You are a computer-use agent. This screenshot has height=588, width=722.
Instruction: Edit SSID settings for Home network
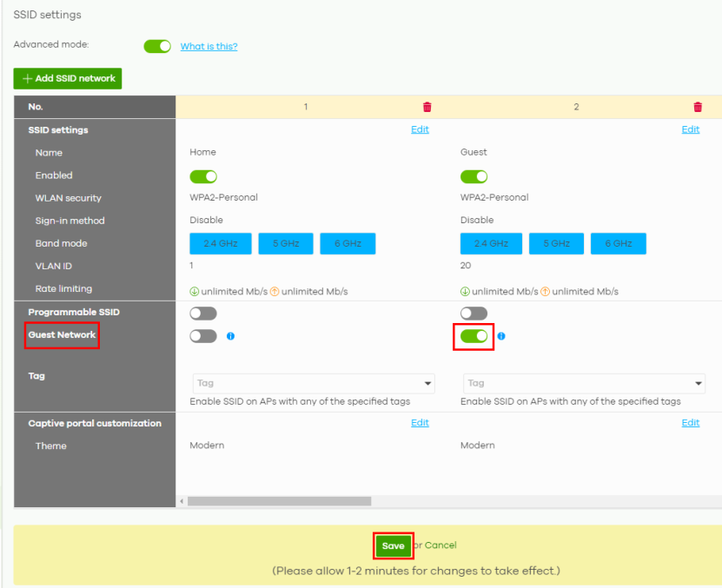pyautogui.click(x=420, y=129)
